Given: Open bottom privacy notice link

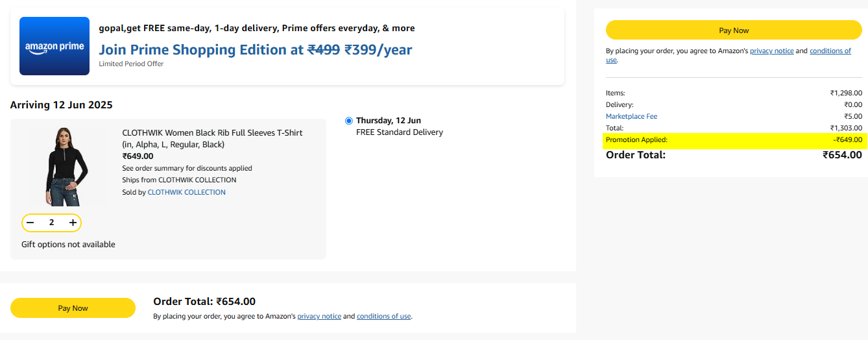Looking at the screenshot, I should [x=319, y=317].
